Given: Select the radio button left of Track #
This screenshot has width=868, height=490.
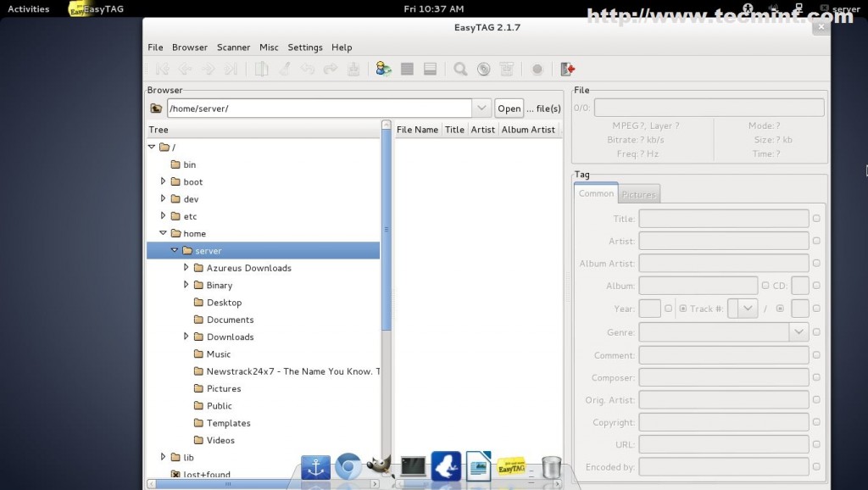Looking at the screenshot, I should [x=683, y=309].
